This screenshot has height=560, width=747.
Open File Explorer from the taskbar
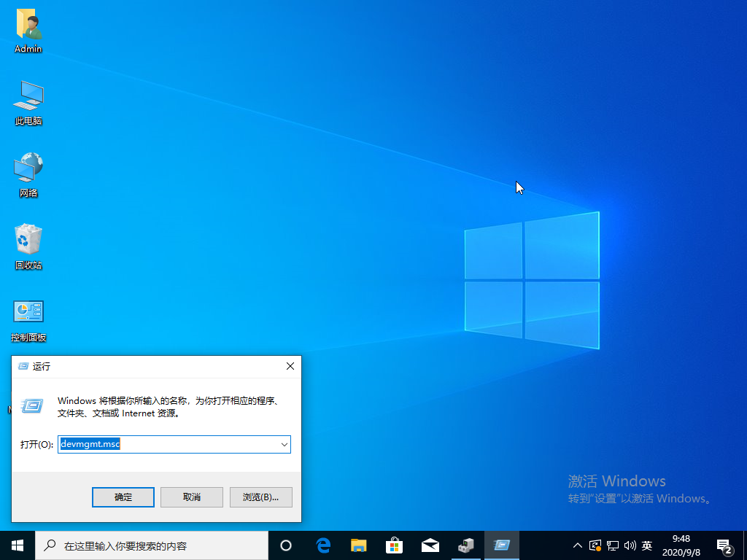coord(358,545)
